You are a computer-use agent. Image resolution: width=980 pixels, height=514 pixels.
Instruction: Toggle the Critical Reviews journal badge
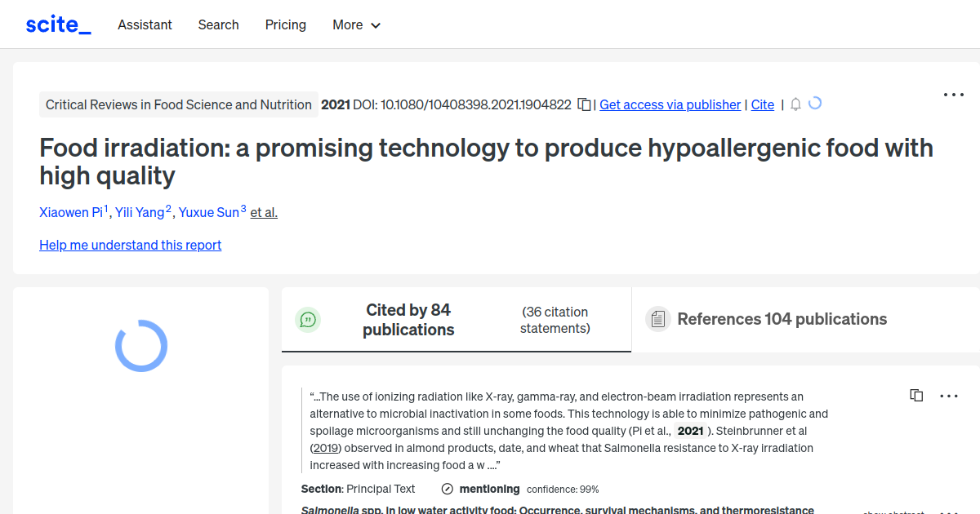[x=178, y=104]
